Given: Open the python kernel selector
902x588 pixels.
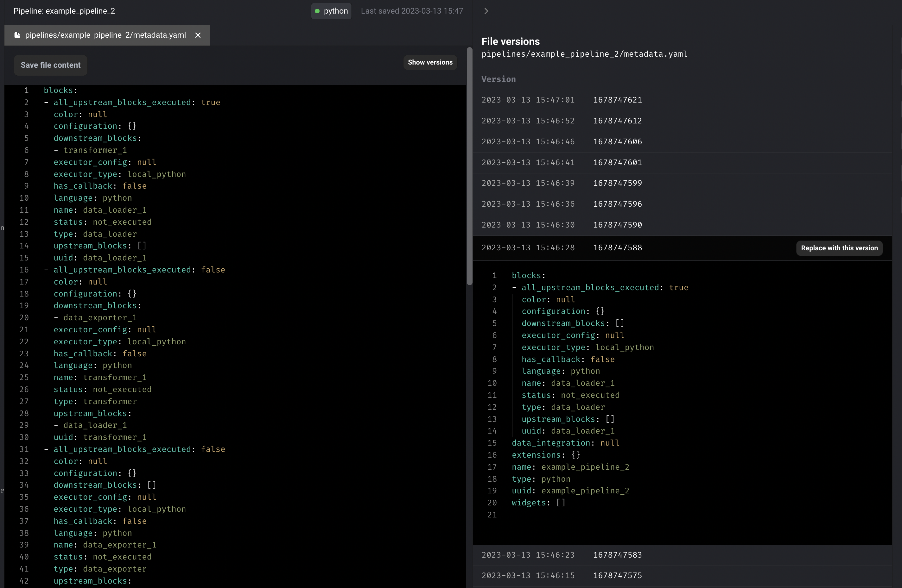Looking at the screenshot, I should (331, 11).
